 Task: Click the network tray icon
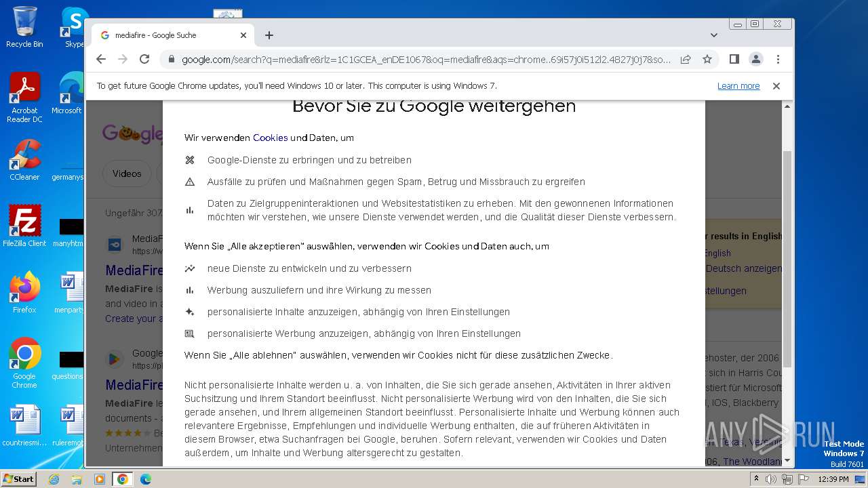coord(787,479)
